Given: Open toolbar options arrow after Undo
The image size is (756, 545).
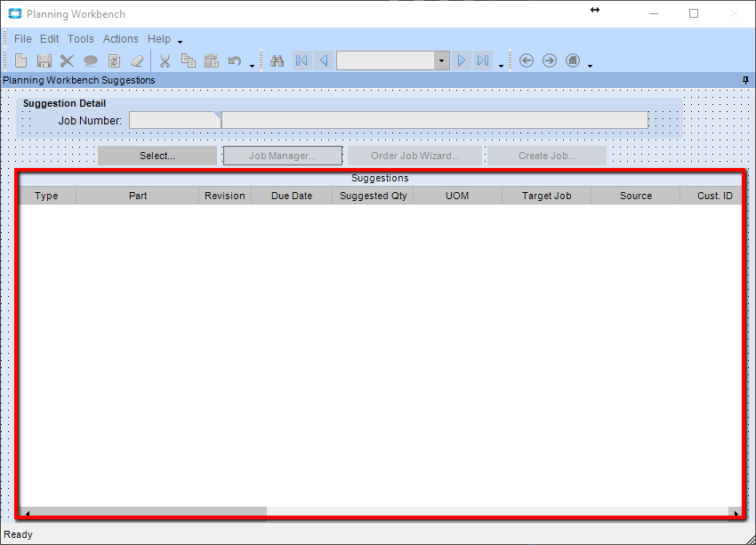Looking at the screenshot, I should 253,66.
